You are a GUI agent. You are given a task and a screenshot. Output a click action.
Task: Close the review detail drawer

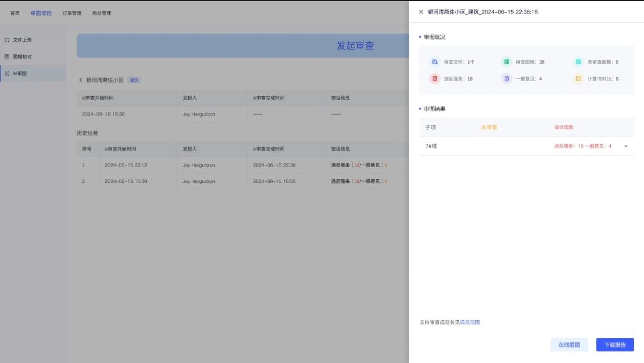[x=421, y=12]
